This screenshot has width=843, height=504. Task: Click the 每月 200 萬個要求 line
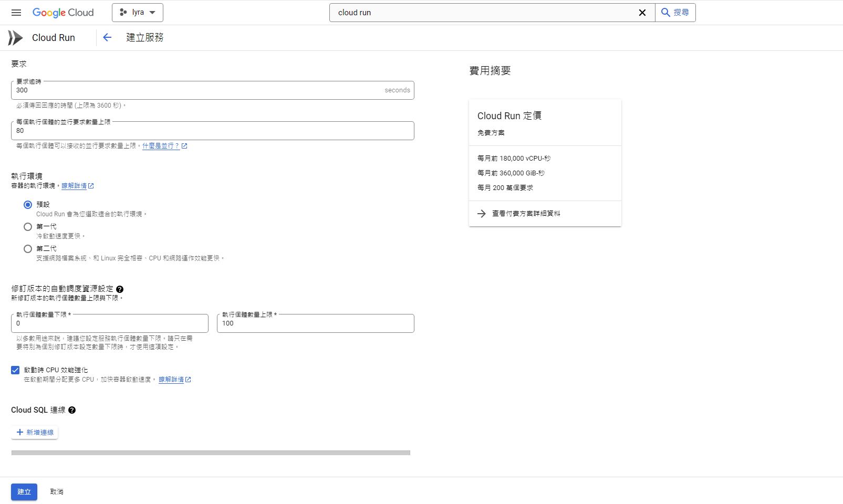pos(505,188)
